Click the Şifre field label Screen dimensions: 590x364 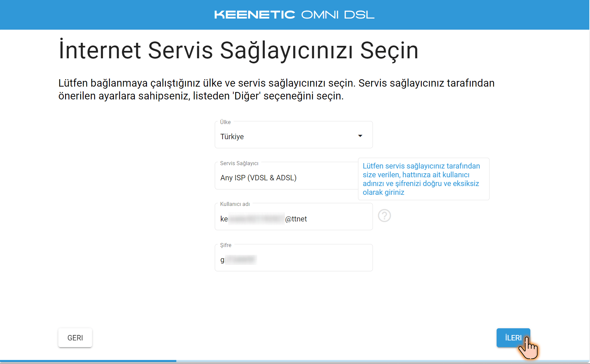pyautogui.click(x=226, y=245)
